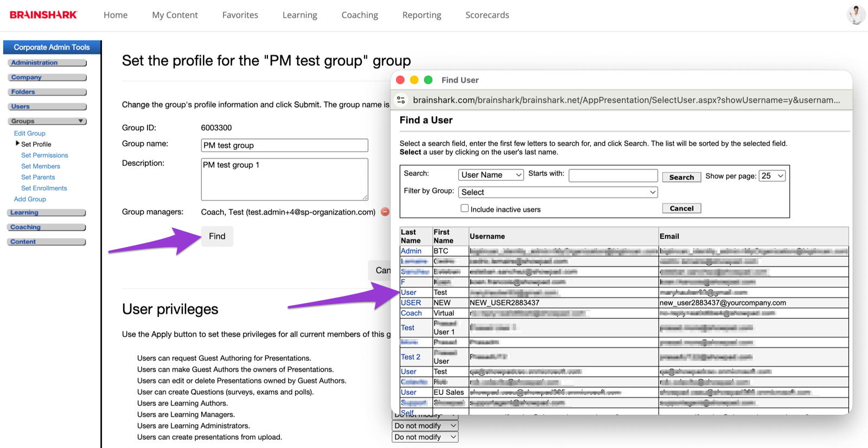Viewport: 868px width, 448px height.
Task: Click the Corporate Admin Tools sidebar header
Action: click(52, 47)
